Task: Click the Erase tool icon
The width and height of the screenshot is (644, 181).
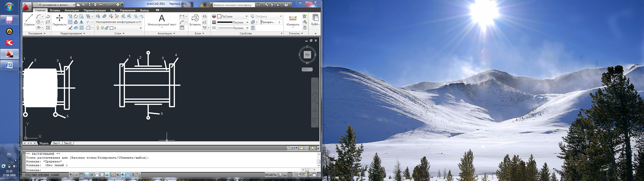Action: click(x=70, y=28)
